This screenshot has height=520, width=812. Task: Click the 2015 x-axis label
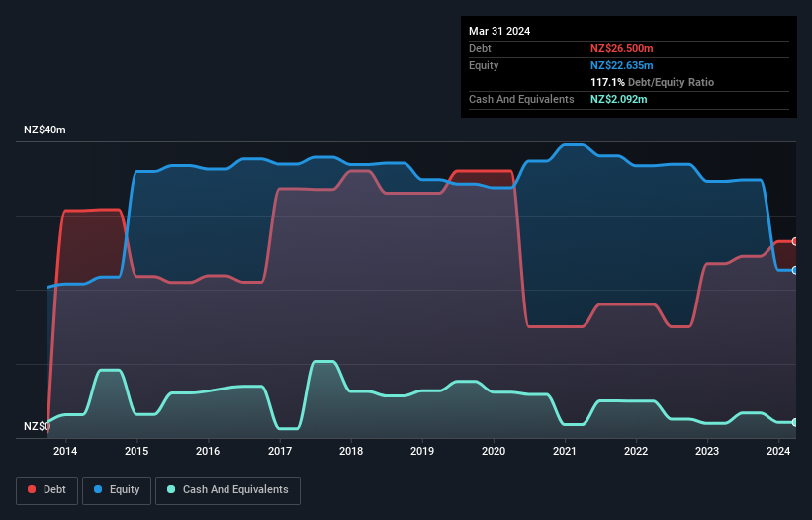(136, 451)
